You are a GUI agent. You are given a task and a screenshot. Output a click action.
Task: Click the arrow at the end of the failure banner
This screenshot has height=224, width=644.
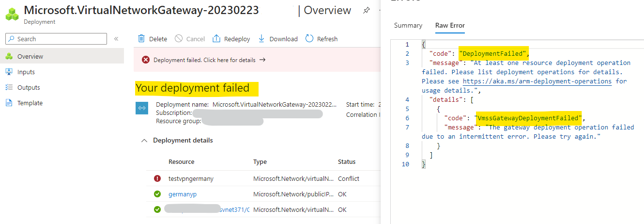tap(262, 60)
